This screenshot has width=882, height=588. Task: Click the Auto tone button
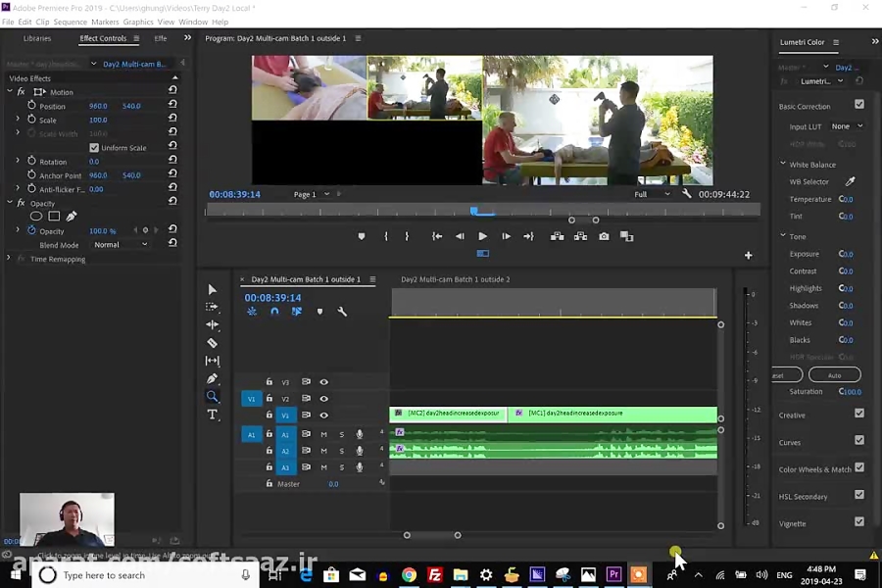[x=834, y=374]
